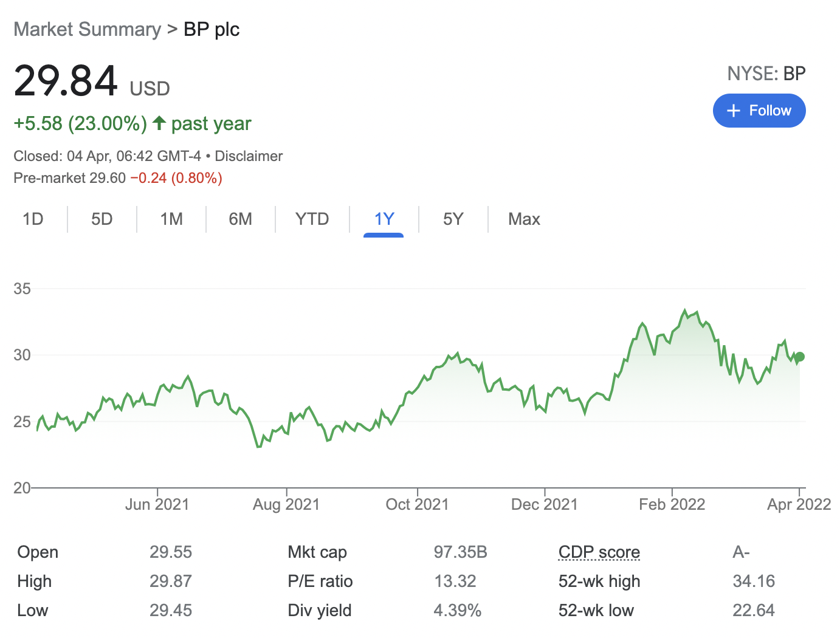Show the Max range tab

pyautogui.click(x=524, y=219)
